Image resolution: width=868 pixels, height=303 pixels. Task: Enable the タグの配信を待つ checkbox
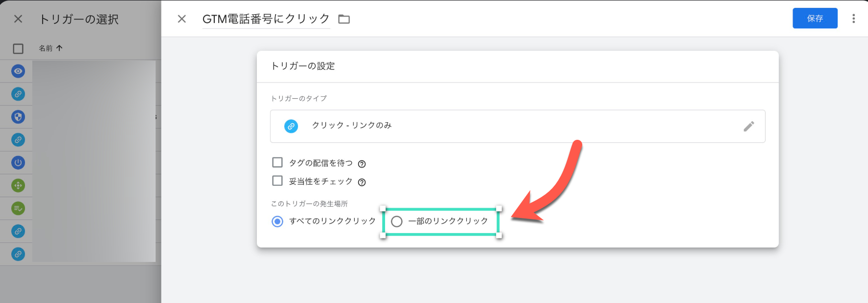277,162
